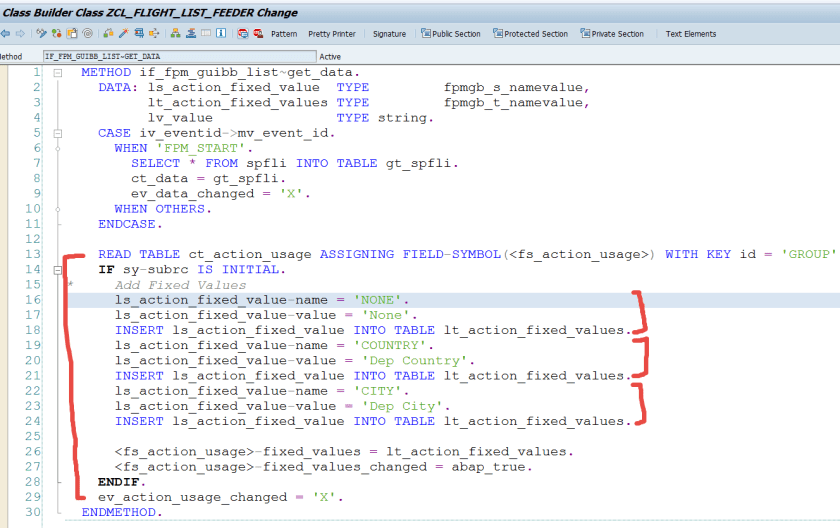The width and height of the screenshot is (840, 528).
Task: Collapse the CASE block at line 5
Action: [58, 133]
